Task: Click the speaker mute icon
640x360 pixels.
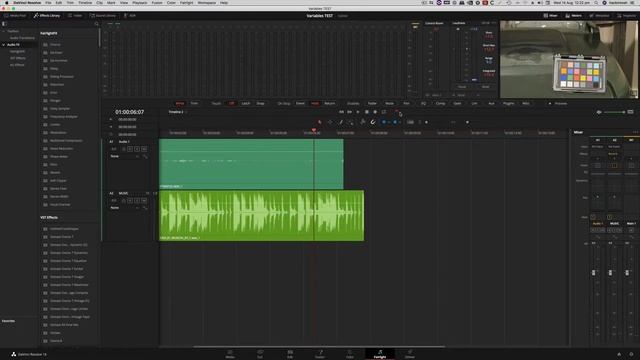Action: point(599,112)
